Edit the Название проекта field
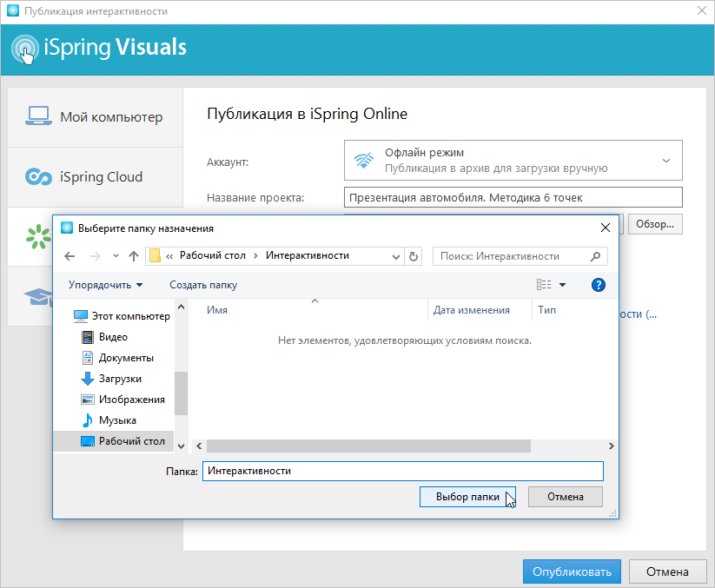 [x=513, y=198]
